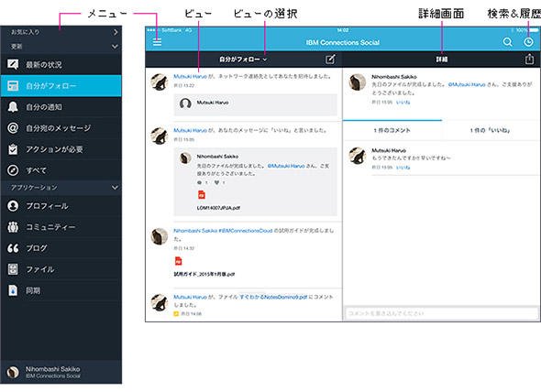Click いいね under Mutsuki Haruo's comment
The height and width of the screenshot is (392, 541).
click(403, 168)
